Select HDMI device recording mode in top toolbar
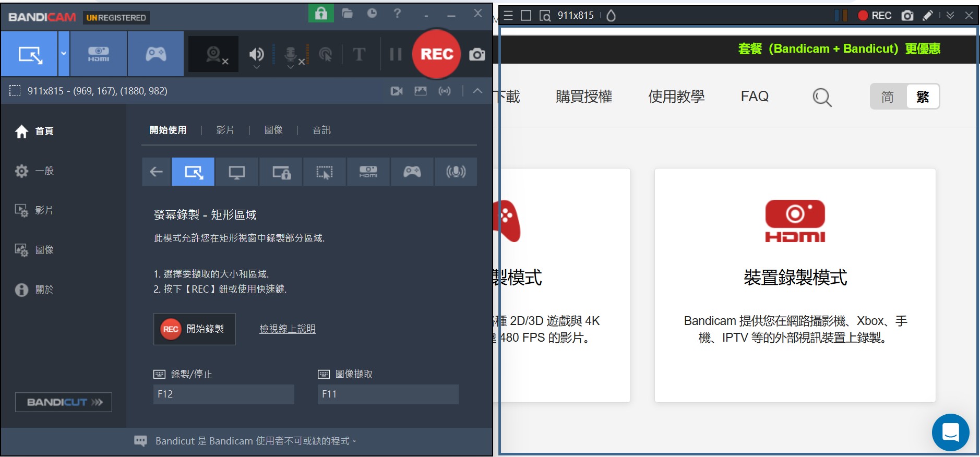The width and height of the screenshot is (980, 457). point(99,54)
